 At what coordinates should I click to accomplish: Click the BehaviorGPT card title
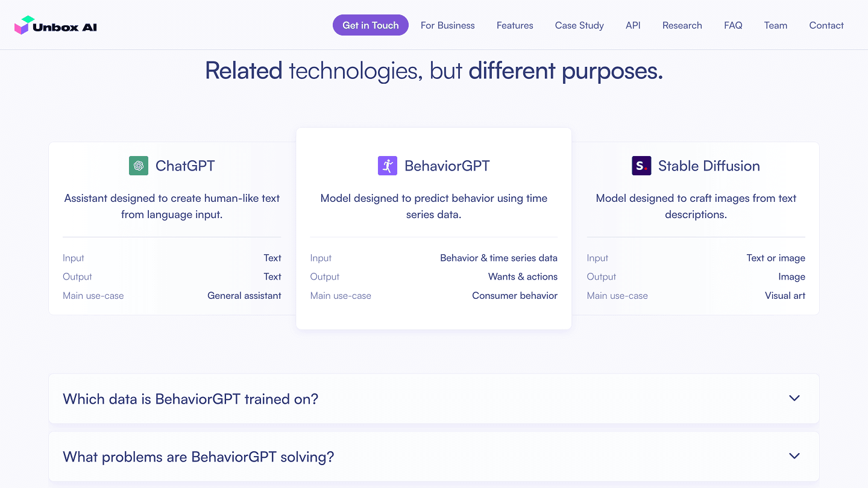pyautogui.click(x=447, y=166)
